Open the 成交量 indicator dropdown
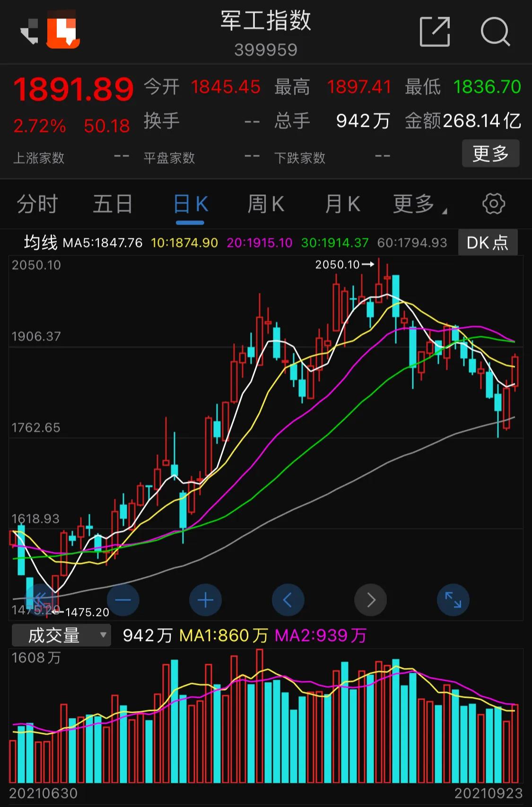Viewport: 532px width, 807px height. click(61, 635)
